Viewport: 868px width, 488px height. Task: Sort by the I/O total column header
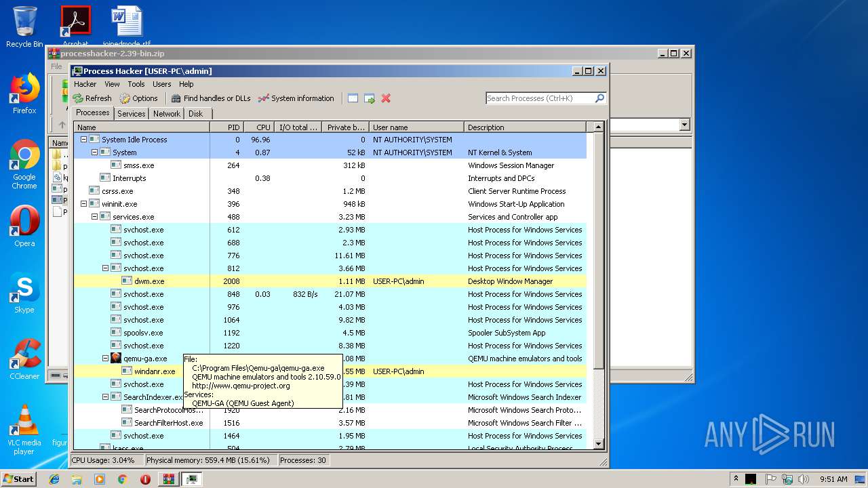[x=297, y=127]
